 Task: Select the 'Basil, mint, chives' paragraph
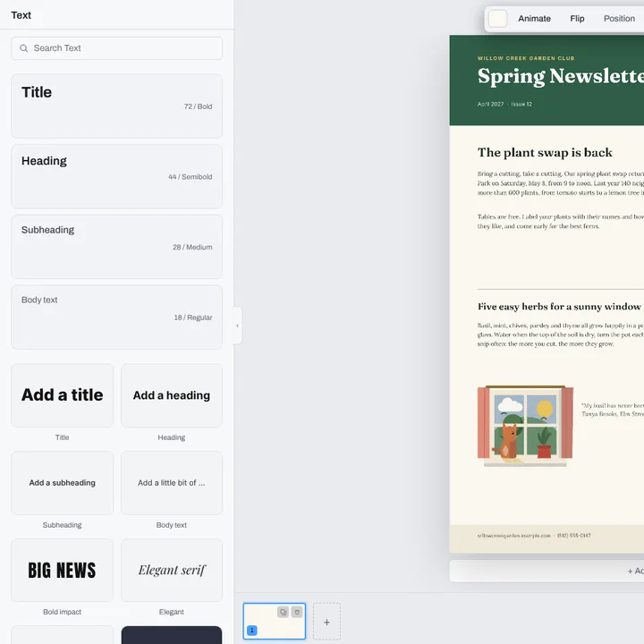[x=561, y=335]
